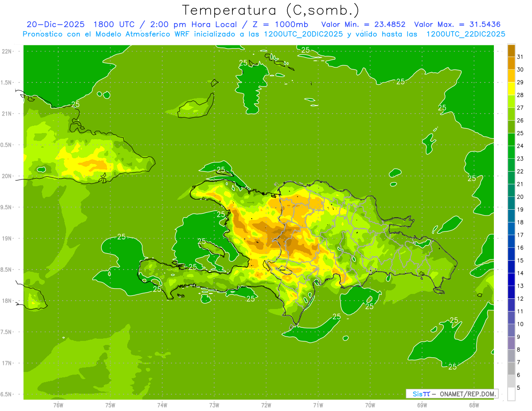Click the "72W" longitude axis label
The image size is (532, 411).
click(266, 405)
